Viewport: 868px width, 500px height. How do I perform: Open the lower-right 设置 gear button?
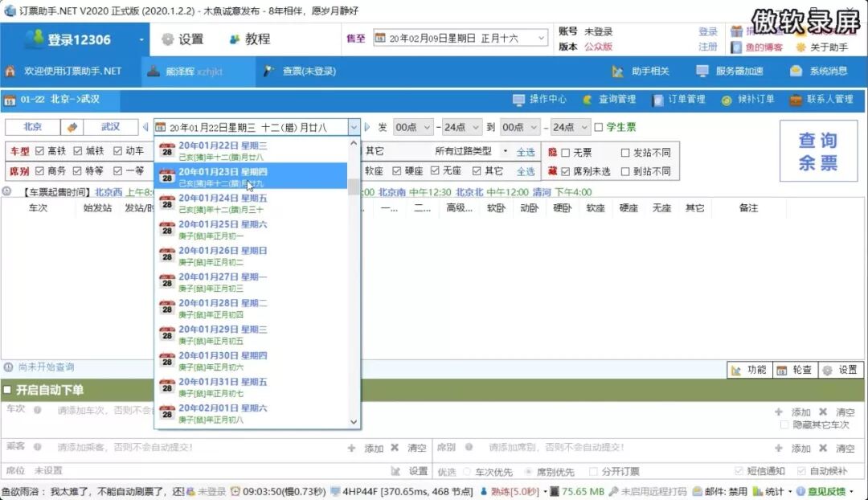840,370
